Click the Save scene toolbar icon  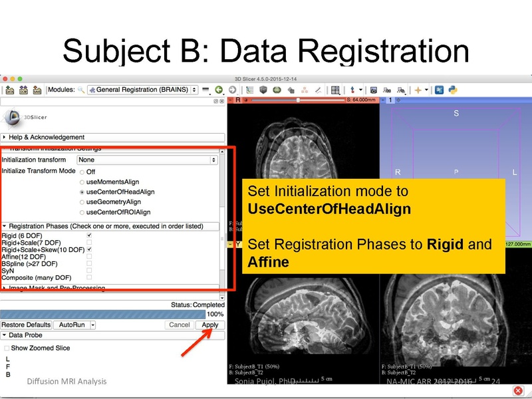click(36, 89)
